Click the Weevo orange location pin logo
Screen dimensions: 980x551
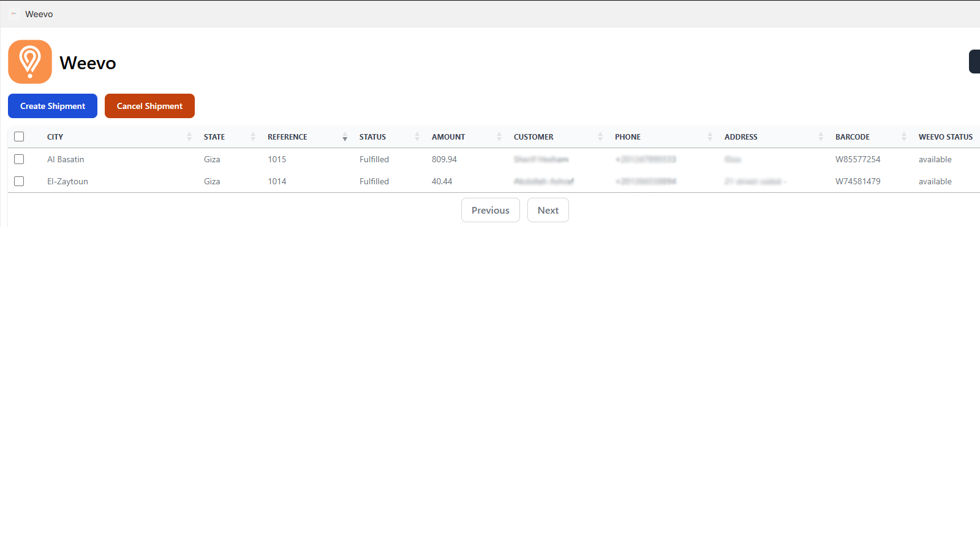pos(30,62)
